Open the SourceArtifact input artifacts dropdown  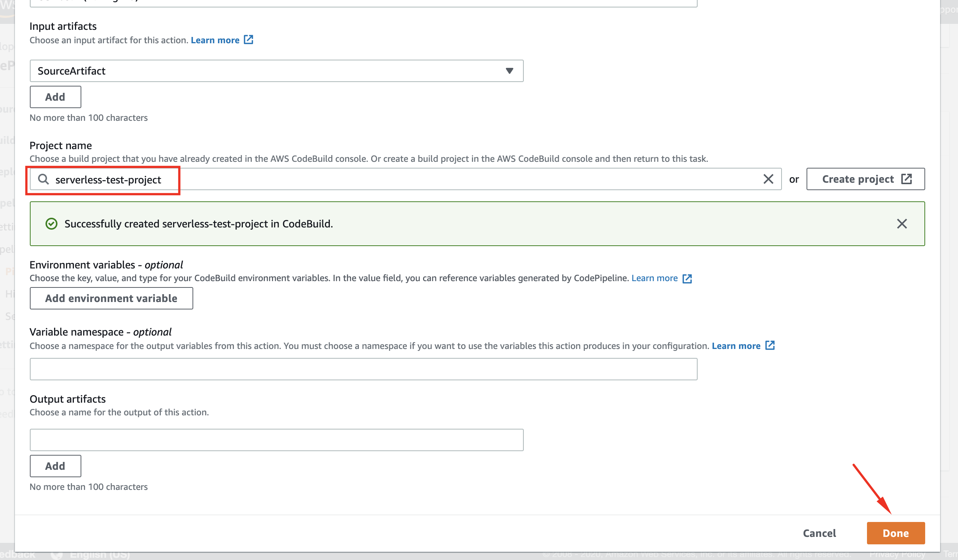[276, 71]
